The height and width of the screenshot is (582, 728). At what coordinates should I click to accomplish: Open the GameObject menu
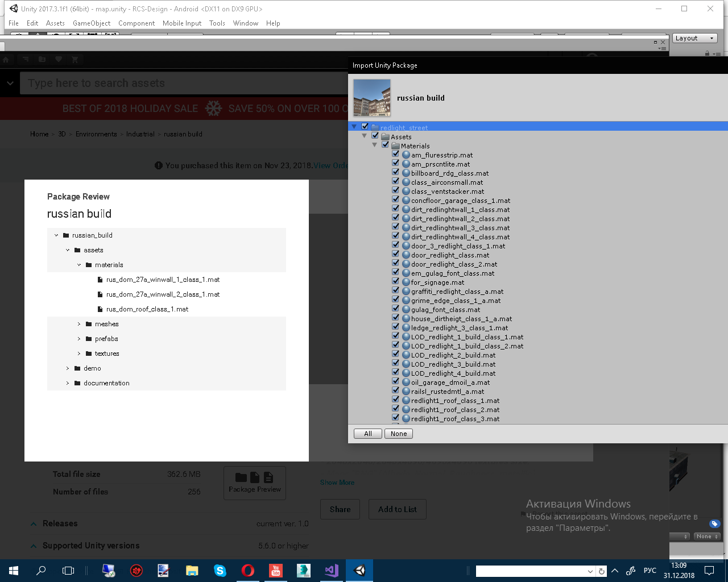click(92, 23)
